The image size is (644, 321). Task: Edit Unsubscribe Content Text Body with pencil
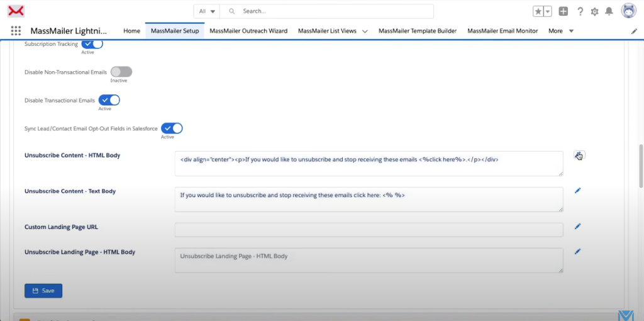coord(577,190)
